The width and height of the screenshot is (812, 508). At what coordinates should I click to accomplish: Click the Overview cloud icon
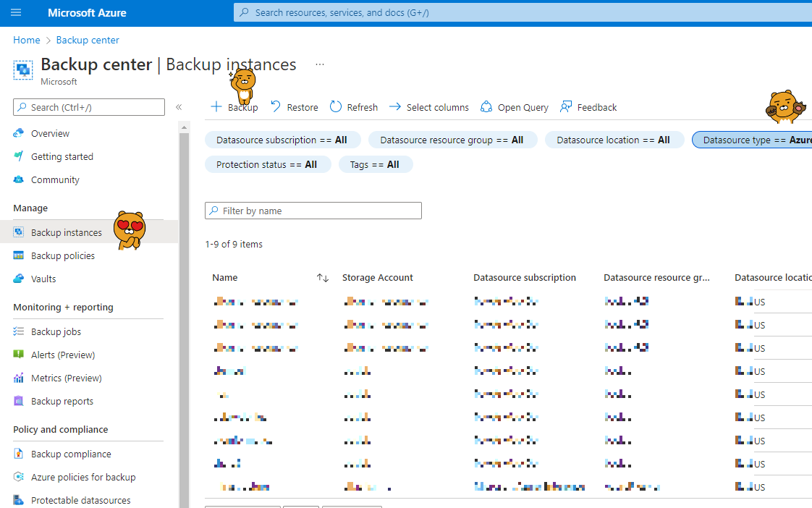click(19, 133)
